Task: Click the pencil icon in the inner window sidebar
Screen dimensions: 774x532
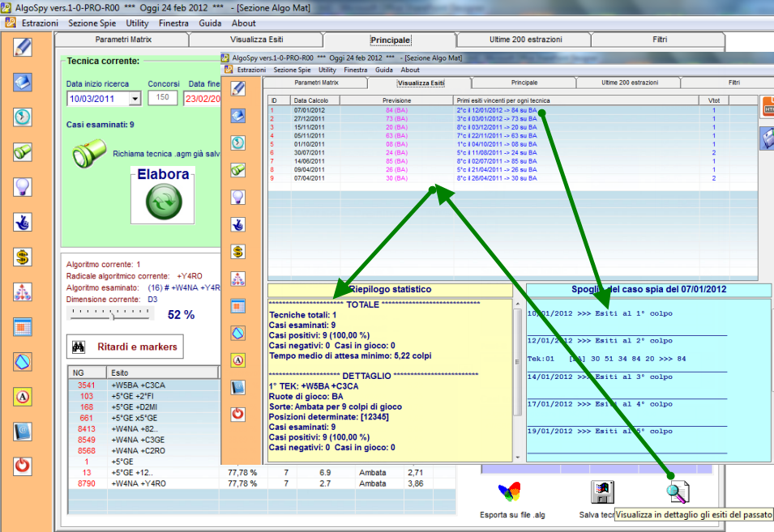Action: (x=238, y=89)
